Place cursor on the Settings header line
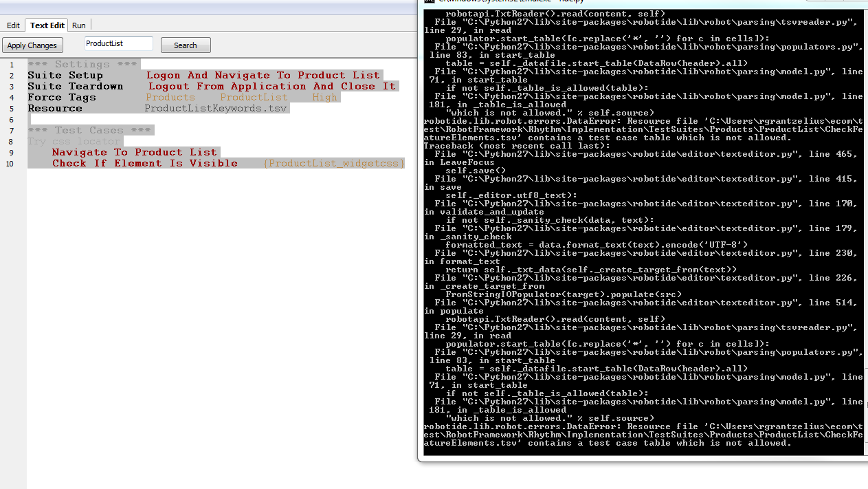Viewport: 868px width, 489px height. click(x=82, y=65)
